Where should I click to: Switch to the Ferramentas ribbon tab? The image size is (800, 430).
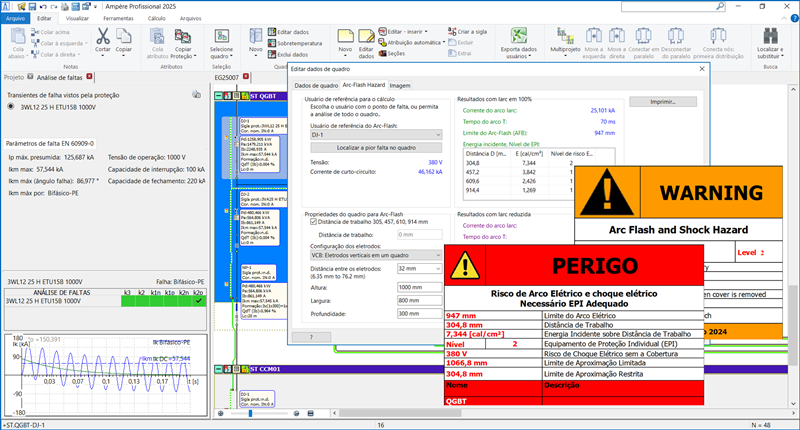118,18
